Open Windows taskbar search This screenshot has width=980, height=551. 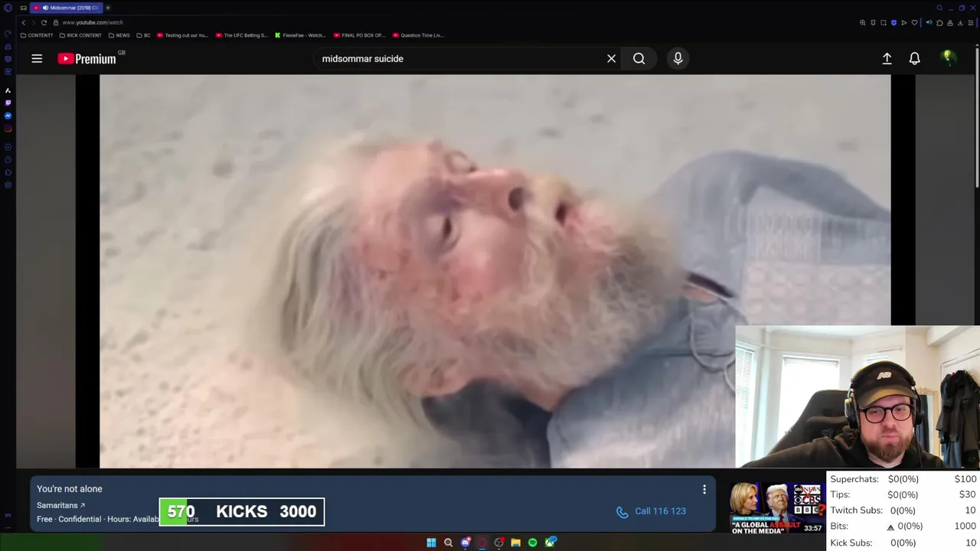point(448,543)
